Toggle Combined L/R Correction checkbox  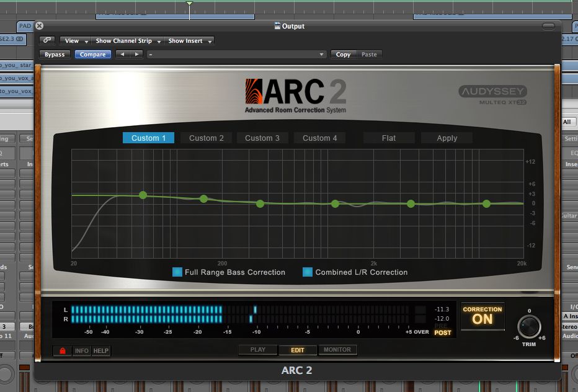click(308, 272)
